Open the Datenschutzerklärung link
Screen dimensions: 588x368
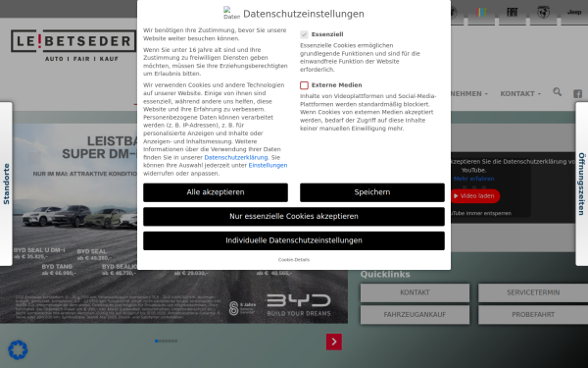236,157
